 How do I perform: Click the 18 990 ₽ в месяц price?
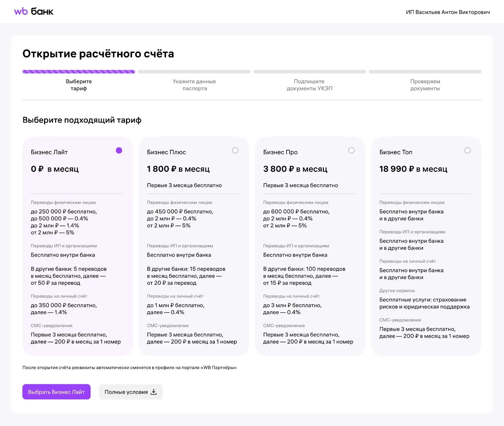413,169
